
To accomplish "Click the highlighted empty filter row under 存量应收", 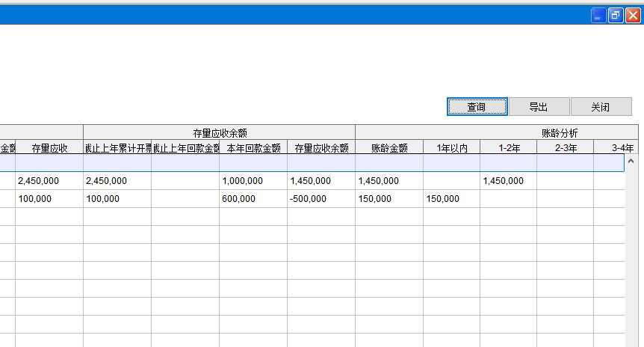I will (x=49, y=163).
